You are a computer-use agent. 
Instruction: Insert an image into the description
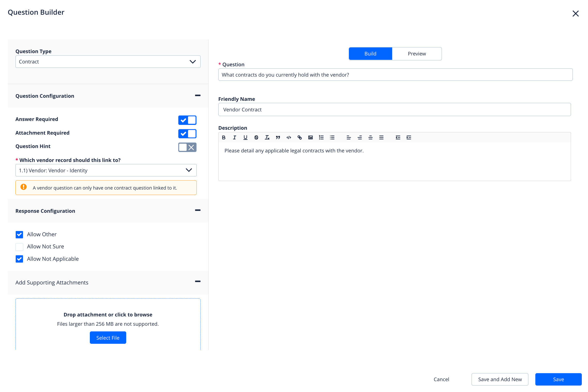310,137
